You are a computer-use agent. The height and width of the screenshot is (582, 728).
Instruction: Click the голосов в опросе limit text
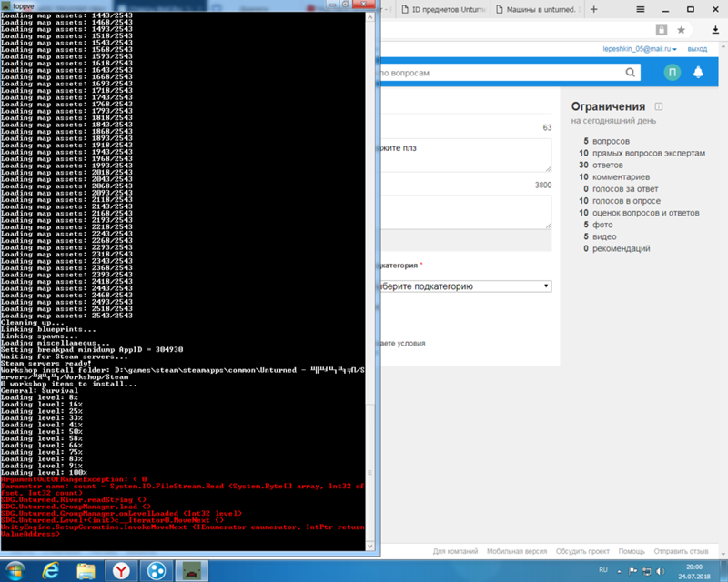point(626,201)
